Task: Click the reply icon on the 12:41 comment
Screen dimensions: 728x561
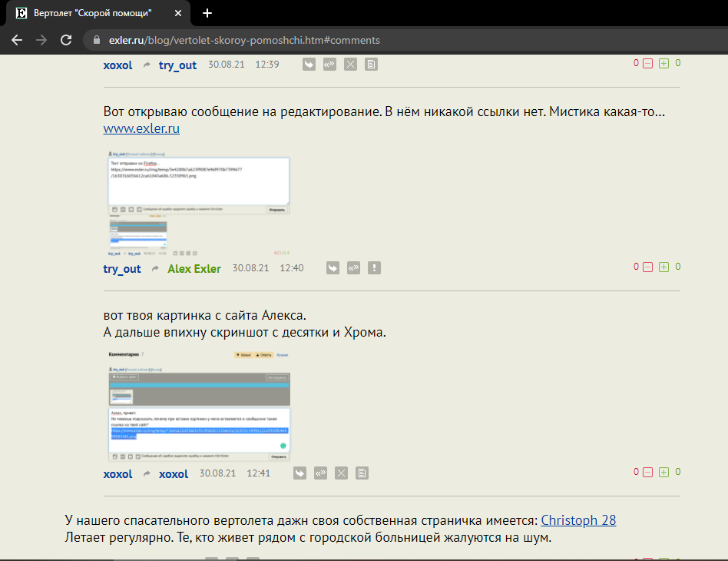Action: click(x=299, y=473)
